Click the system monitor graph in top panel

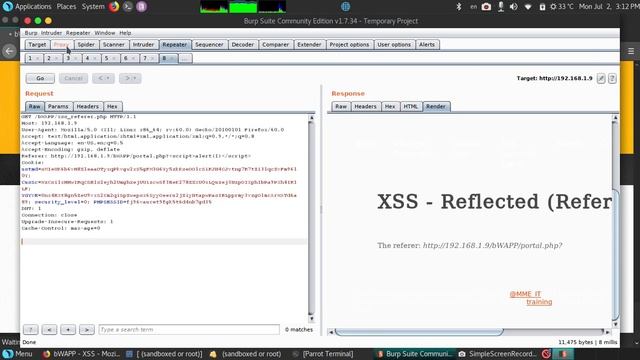(243, 7)
